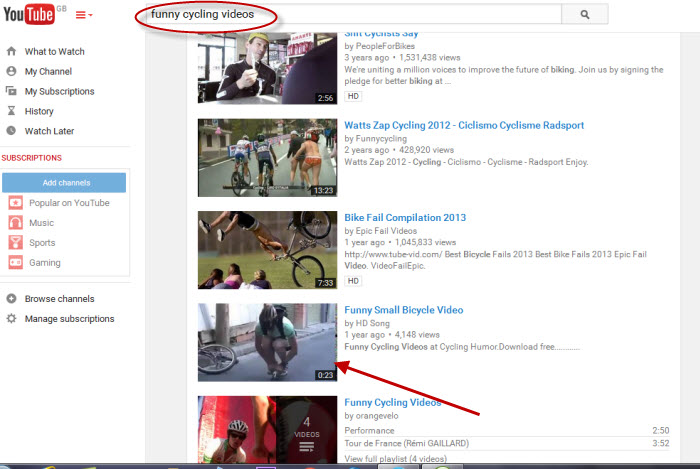Click the YouTube logo
The width and height of the screenshot is (700, 469).
[29, 14]
